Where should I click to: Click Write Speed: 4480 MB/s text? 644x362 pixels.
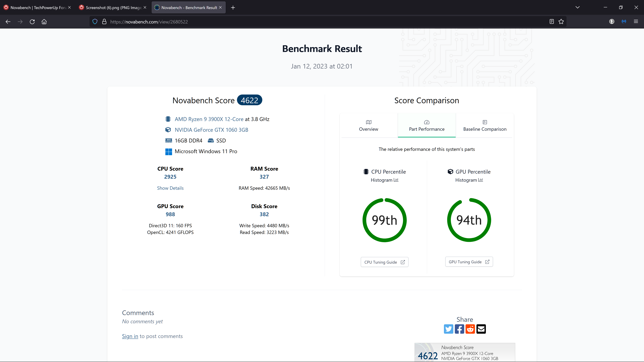pyautogui.click(x=264, y=226)
